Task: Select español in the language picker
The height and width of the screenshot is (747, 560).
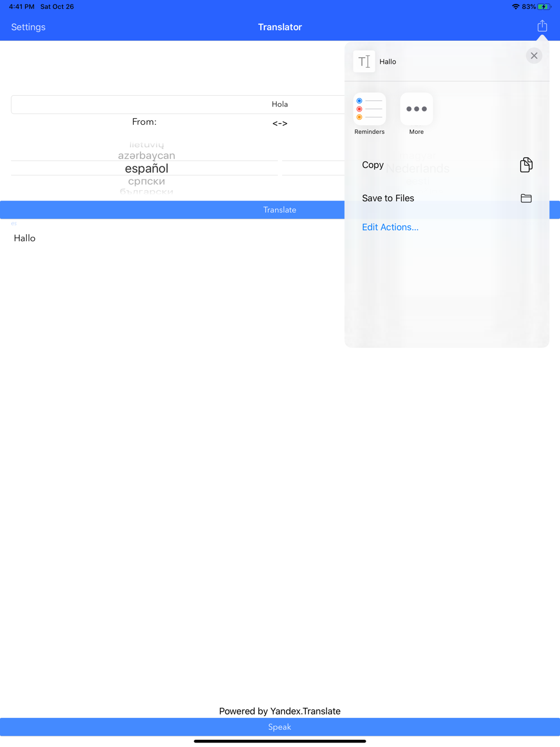Action: pos(147,168)
